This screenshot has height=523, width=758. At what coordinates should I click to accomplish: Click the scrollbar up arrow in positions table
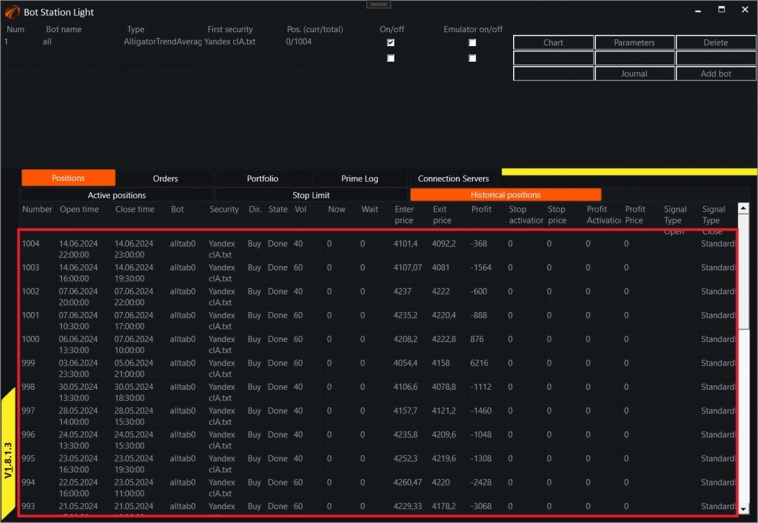tap(743, 208)
